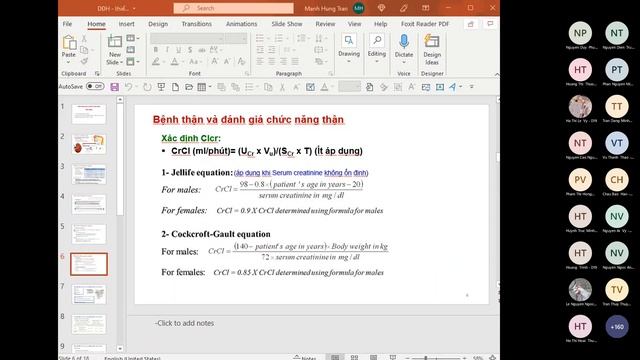Image resolution: width=640 pixels, height=360 pixels.
Task: Click the premium diamond icon in title bar
Action: [x=382, y=8]
